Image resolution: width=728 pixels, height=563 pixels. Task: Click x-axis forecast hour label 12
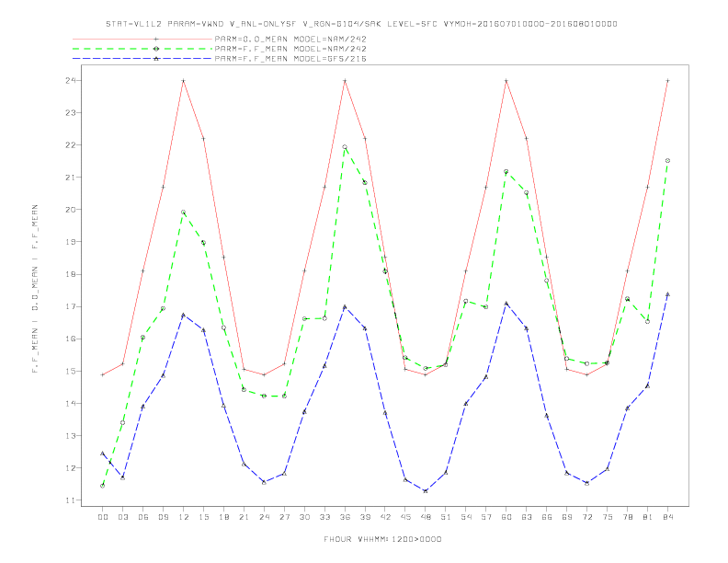(184, 517)
